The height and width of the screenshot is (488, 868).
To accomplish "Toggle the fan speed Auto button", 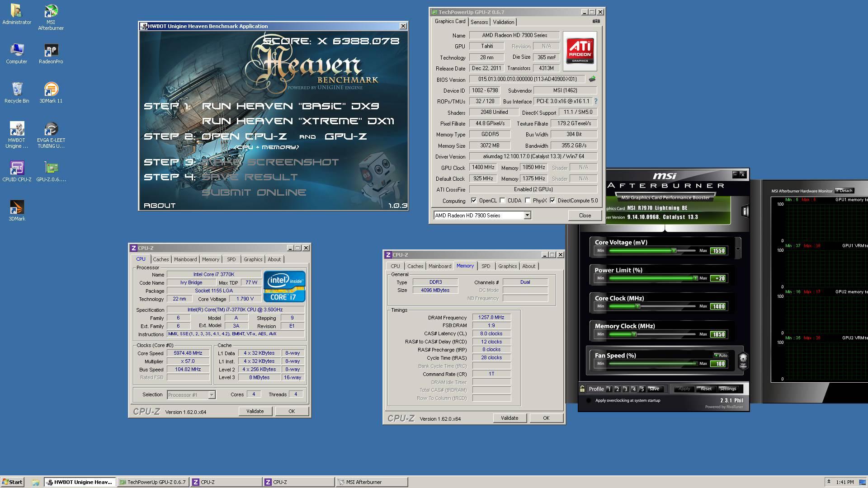I will 721,355.
